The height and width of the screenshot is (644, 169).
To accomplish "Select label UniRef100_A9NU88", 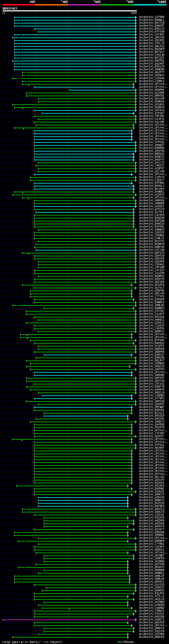I will 152,70.
